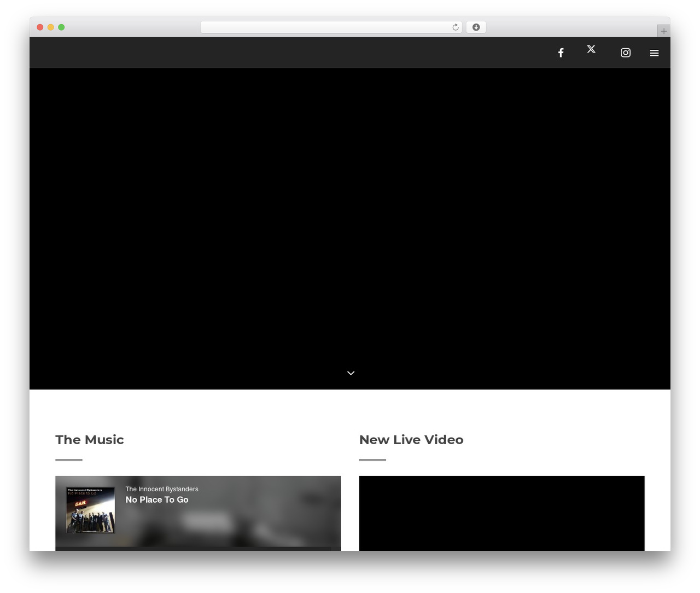Viewport: 700px width, 593px height.
Task: Minimize the browser with yellow button
Action: (51, 27)
